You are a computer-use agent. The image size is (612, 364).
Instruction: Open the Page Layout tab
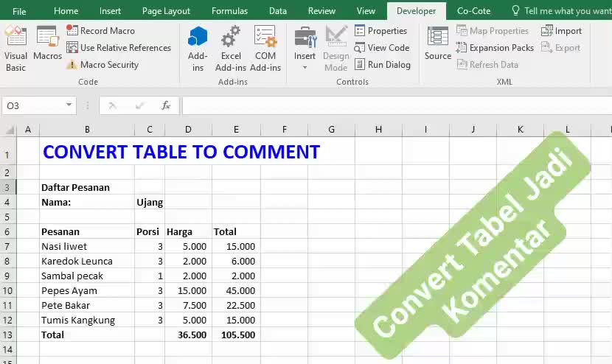[166, 11]
